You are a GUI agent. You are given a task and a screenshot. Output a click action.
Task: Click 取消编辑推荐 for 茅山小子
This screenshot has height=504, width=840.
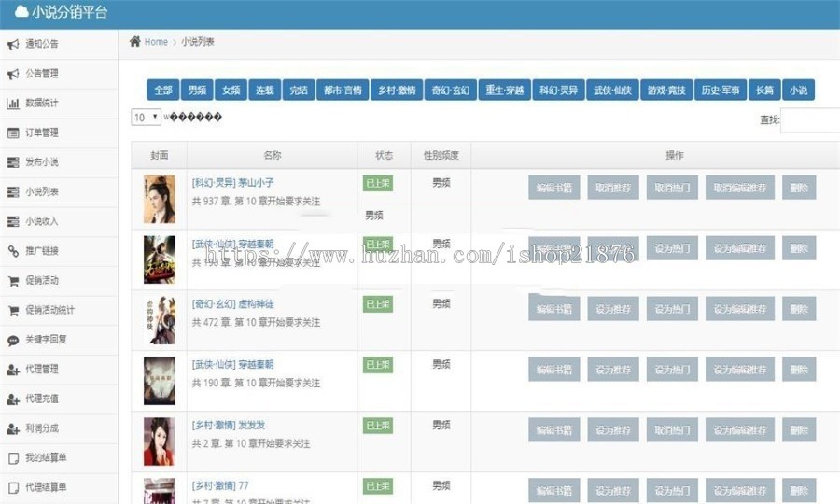click(740, 188)
